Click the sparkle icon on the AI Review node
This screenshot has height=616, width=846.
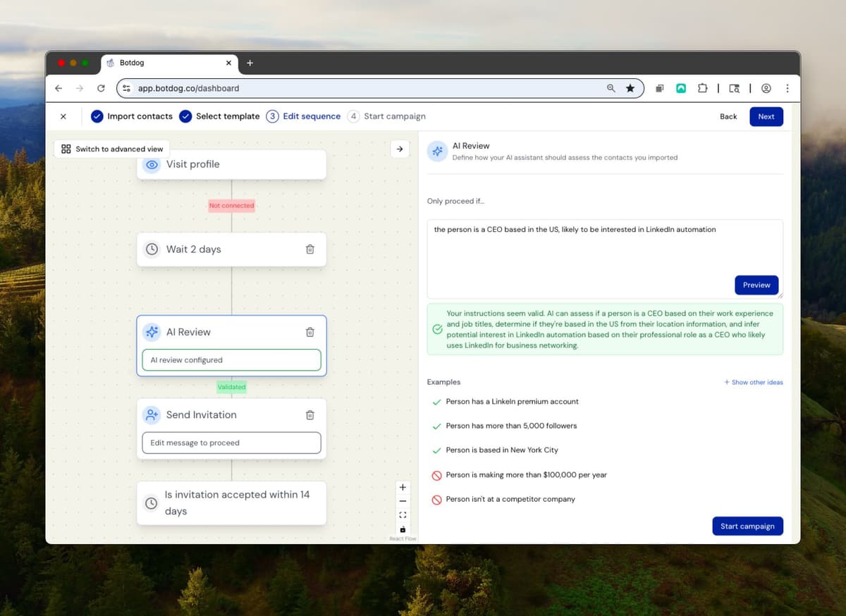coord(151,332)
